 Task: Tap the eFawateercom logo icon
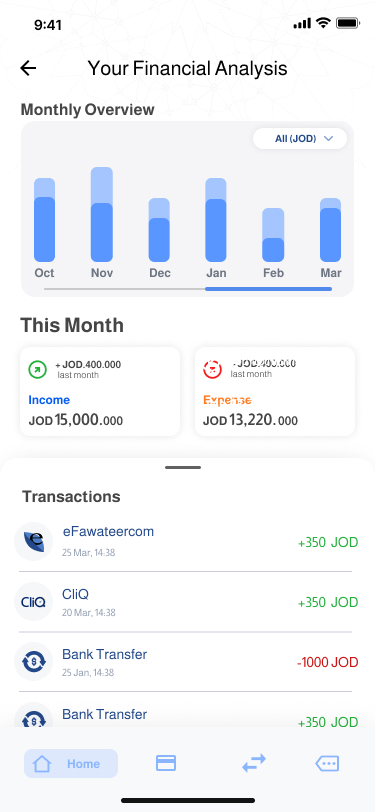click(x=34, y=541)
